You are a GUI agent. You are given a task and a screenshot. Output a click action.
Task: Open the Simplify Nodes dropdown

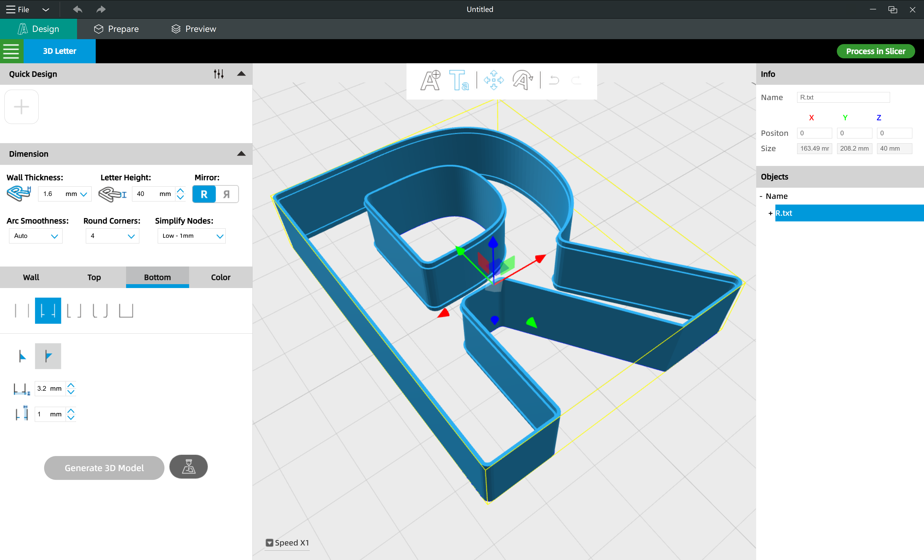192,236
